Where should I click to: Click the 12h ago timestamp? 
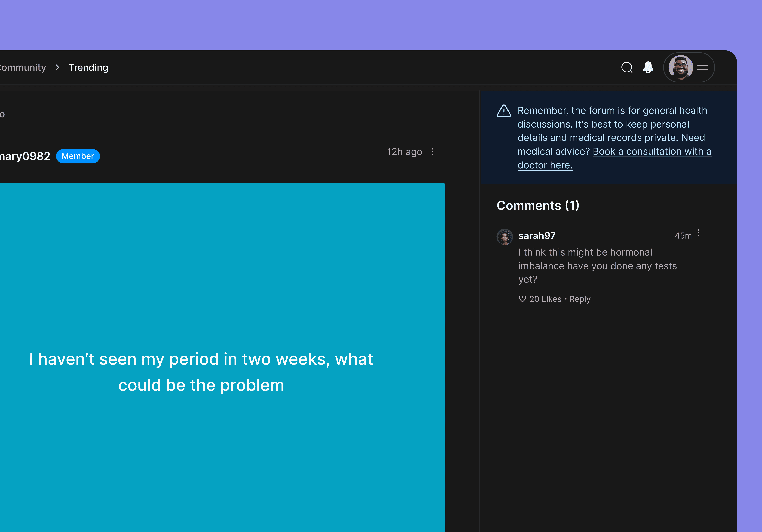[404, 152]
